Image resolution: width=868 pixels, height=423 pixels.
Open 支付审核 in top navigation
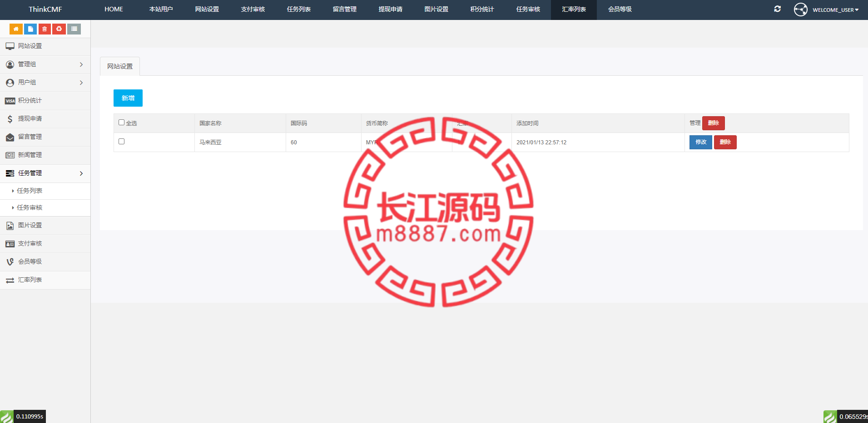[x=253, y=10]
